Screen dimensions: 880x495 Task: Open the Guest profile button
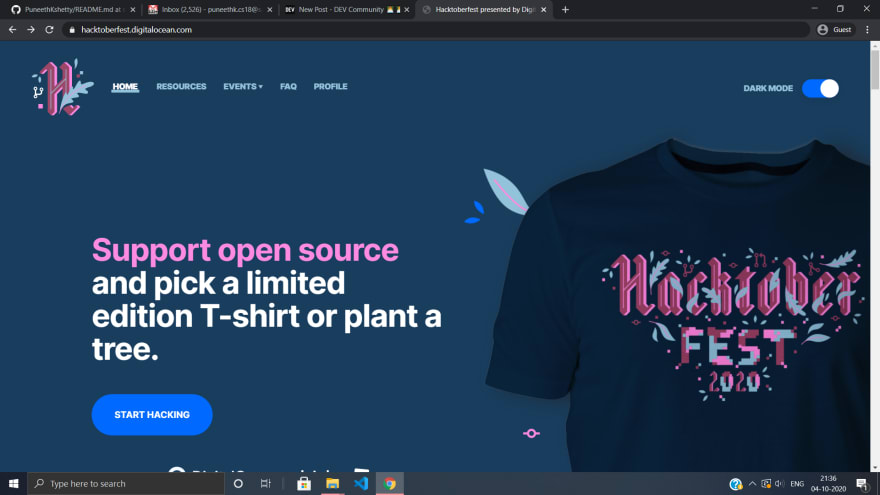pyautogui.click(x=835, y=30)
